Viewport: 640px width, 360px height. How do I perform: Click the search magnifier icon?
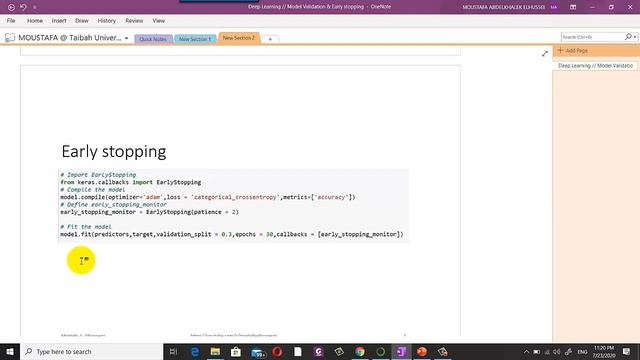628,37
